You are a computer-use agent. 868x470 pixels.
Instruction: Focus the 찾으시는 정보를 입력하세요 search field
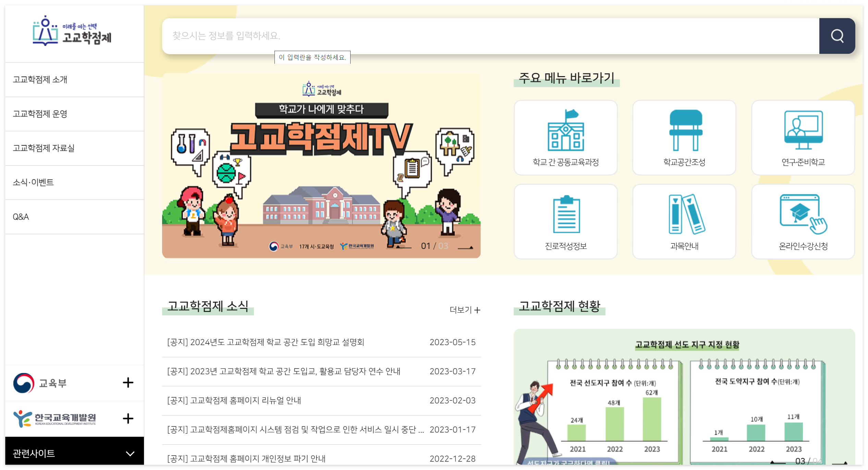[x=491, y=36]
